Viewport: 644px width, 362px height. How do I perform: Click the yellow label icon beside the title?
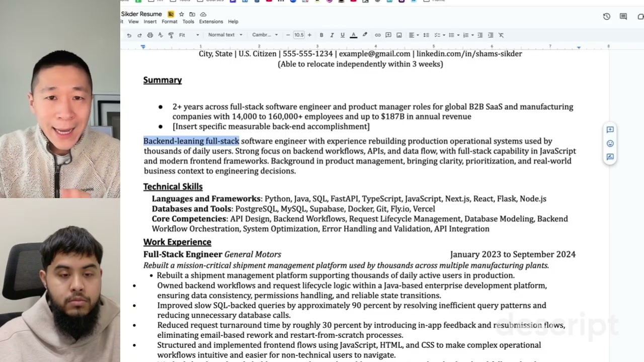pos(171,14)
